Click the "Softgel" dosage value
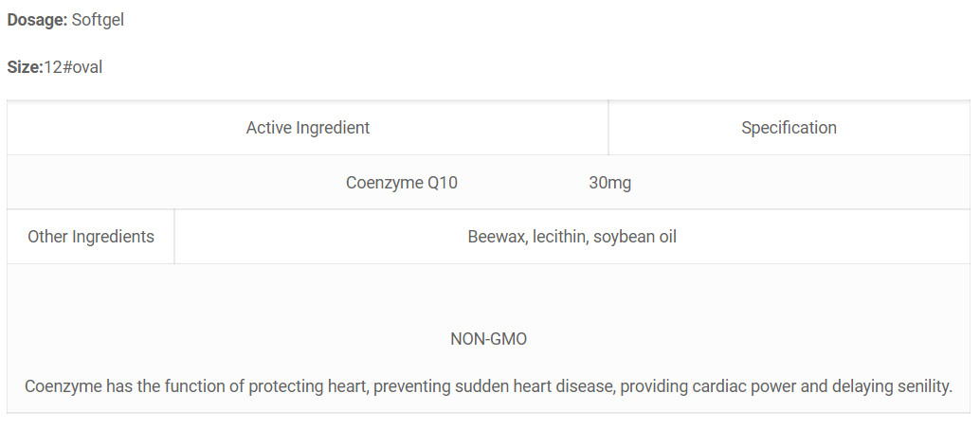980x429 pixels. click(x=98, y=20)
